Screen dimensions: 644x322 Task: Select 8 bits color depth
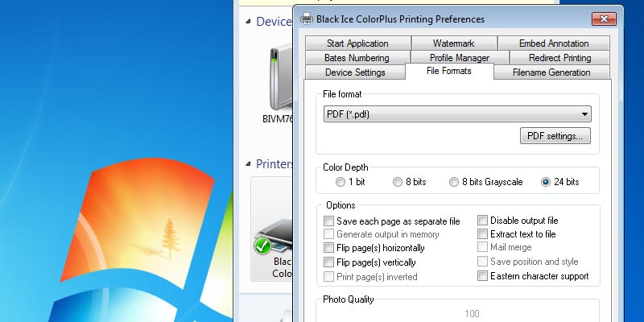pyautogui.click(x=398, y=182)
